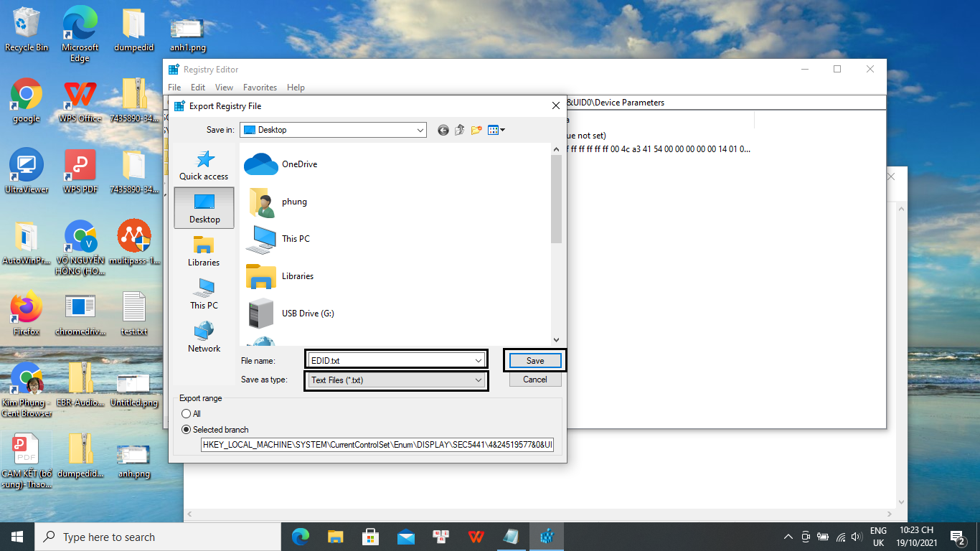
Task: Click the Up One Level folder icon
Action: [459, 130]
